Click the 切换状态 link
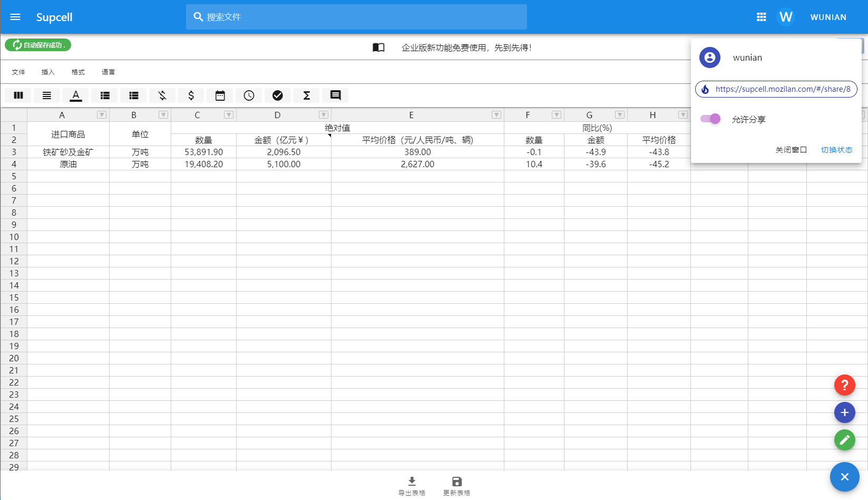This screenshot has height=500, width=868. click(837, 150)
